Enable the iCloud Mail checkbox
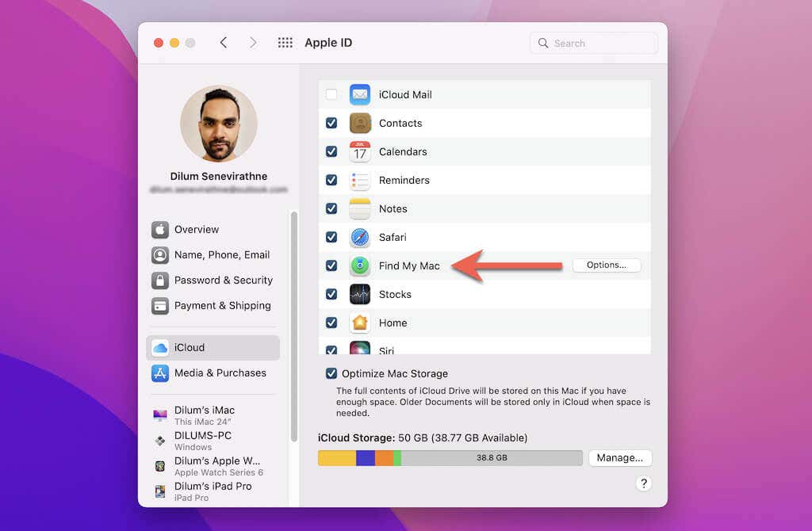Screen dimensions: 812x531 tap(331, 95)
